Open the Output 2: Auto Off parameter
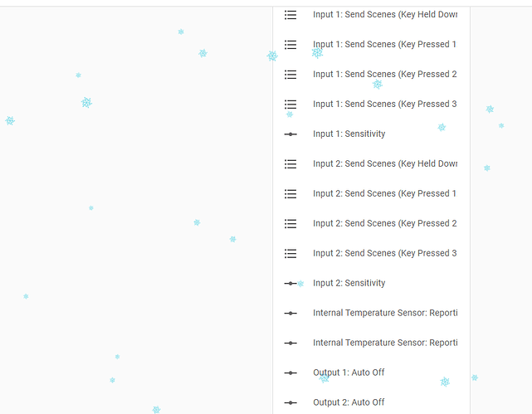532x414 pixels. [349, 403]
